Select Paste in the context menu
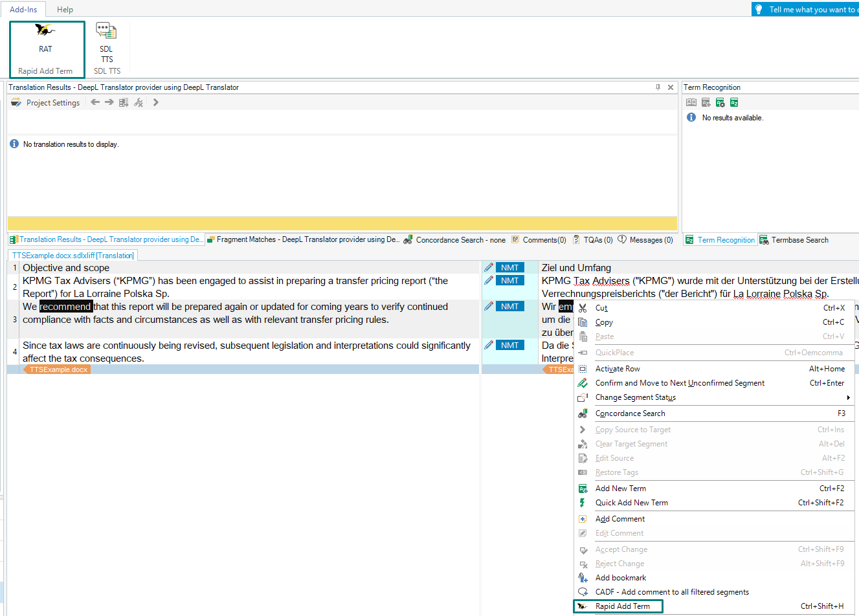The image size is (859, 616). (x=715, y=336)
